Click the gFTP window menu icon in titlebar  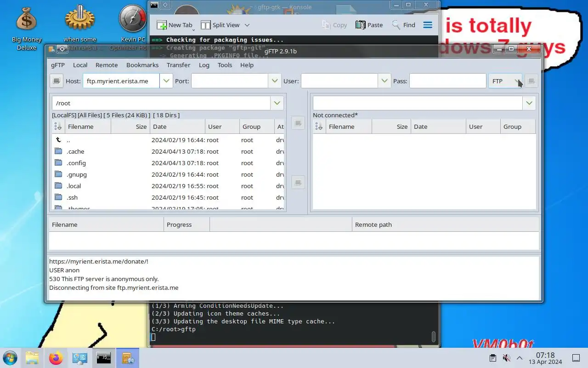pyautogui.click(x=51, y=49)
